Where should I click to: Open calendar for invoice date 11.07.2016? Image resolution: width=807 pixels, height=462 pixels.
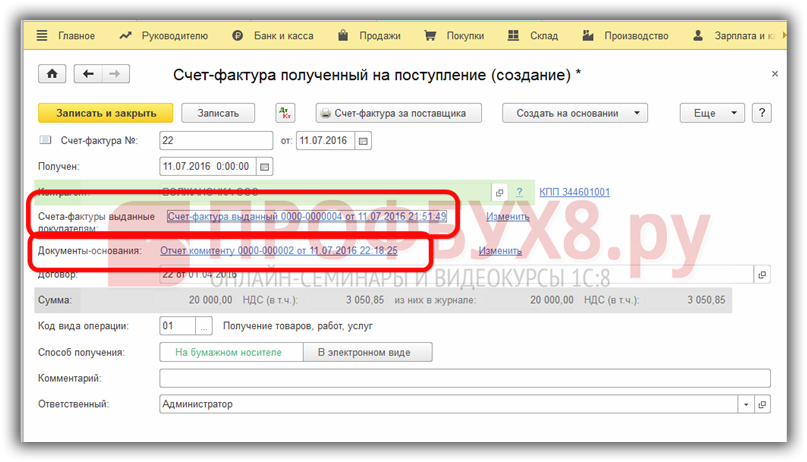tap(363, 140)
